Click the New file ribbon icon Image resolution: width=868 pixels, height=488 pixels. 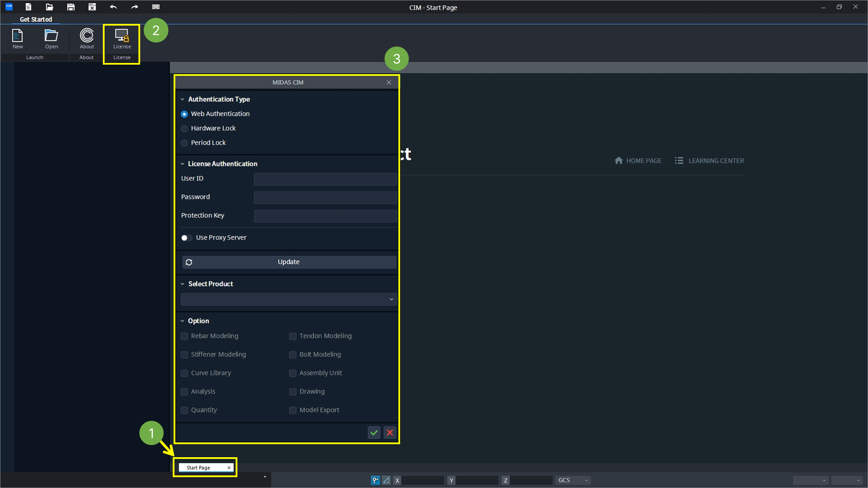click(17, 39)
